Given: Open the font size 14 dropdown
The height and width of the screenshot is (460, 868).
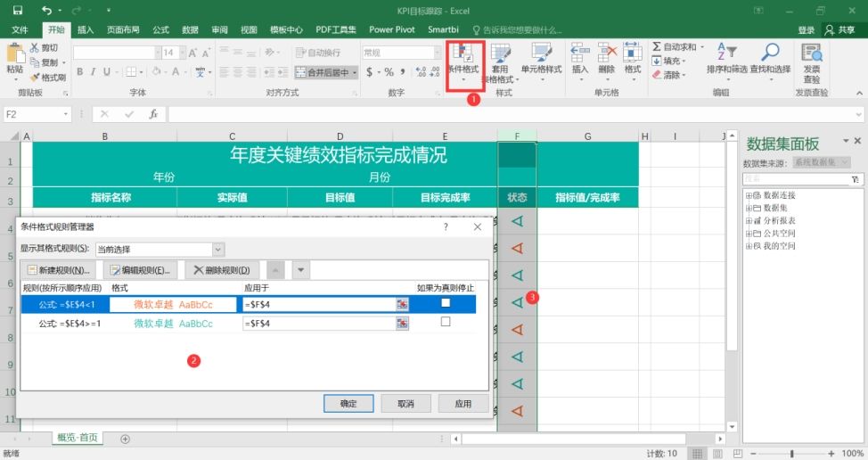Looking at the screenshot, I should point(182,53).
